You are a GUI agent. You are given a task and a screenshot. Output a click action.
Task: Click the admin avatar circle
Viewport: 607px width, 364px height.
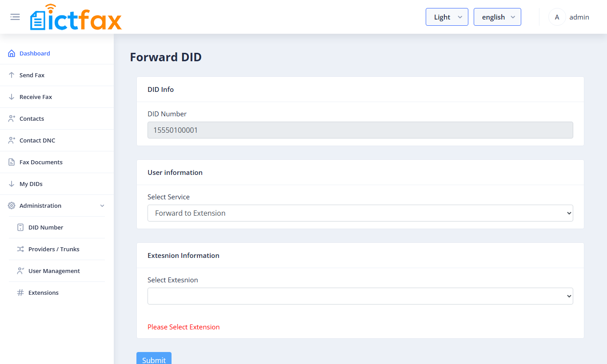[557, 17]
